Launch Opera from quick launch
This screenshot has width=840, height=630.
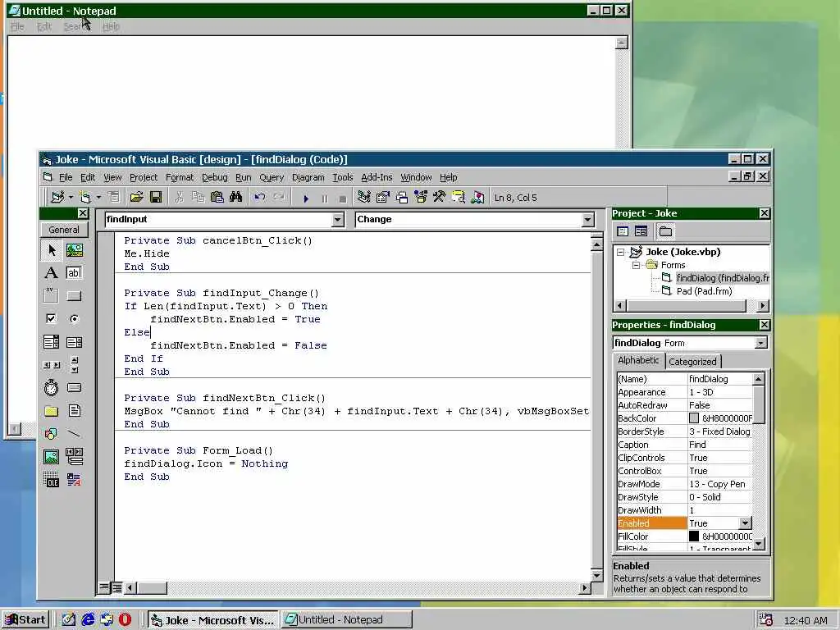click(x=125, y=620)
